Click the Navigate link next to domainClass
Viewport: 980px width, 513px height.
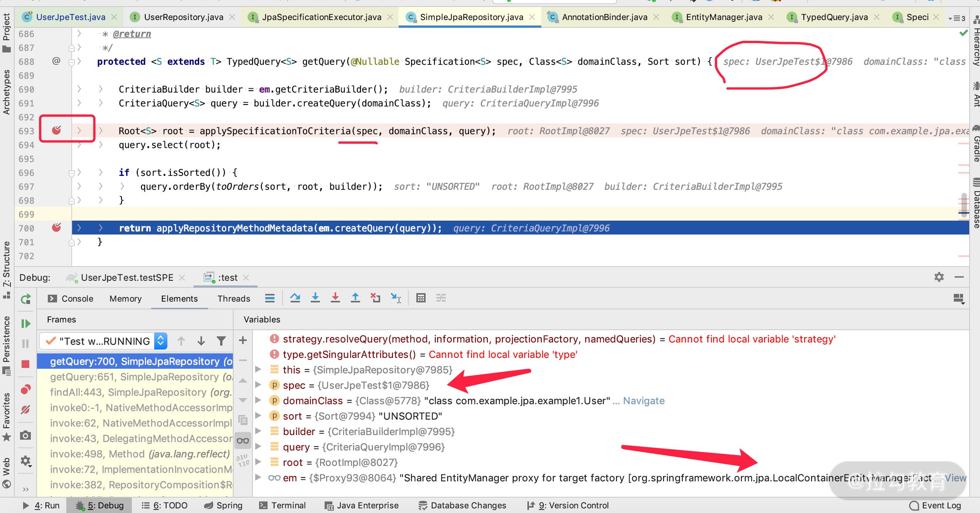[643, 401]
